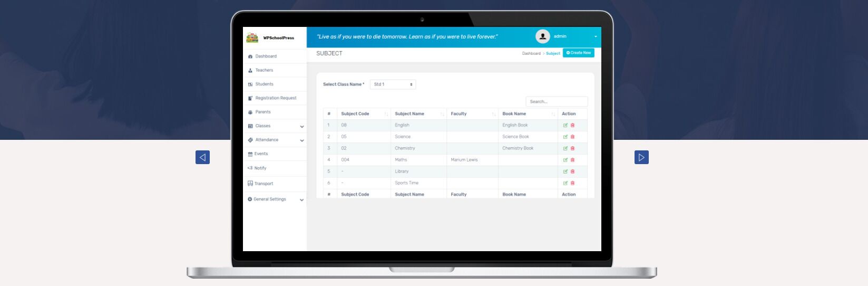Delete the Maths subject row

tap(572, 160)
